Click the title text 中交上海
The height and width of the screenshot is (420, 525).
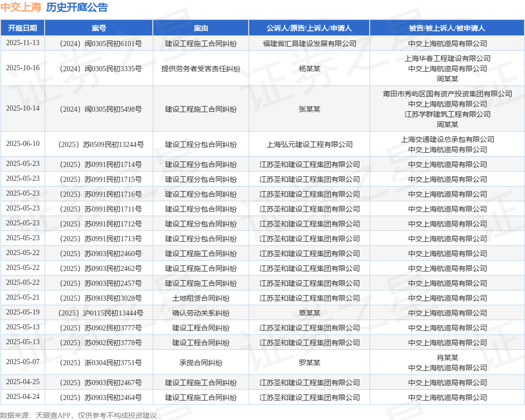point(21,7)
